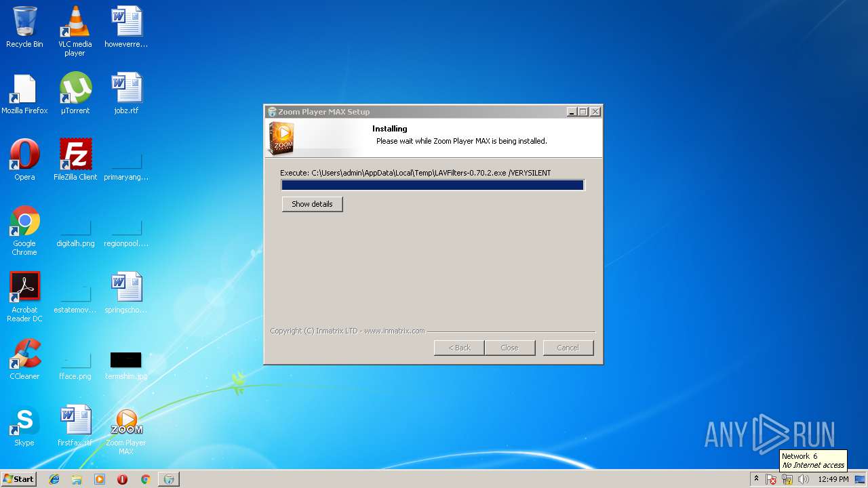
Task: Click the Cancel button in setup
Action: point(568,348)
